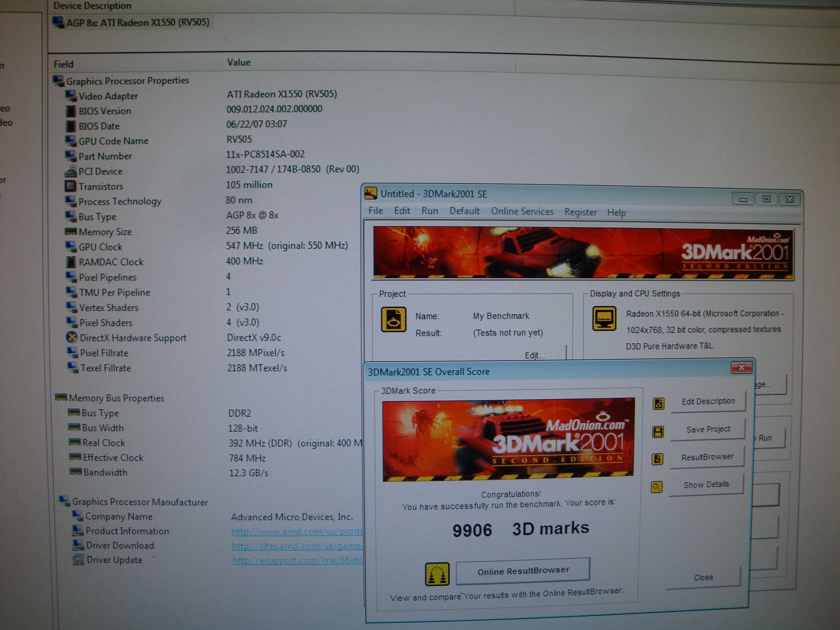This screenshot has width=840, height=630.
Task: Open the File menu in 3DMark2001 SE
Action: click(376, 211)
